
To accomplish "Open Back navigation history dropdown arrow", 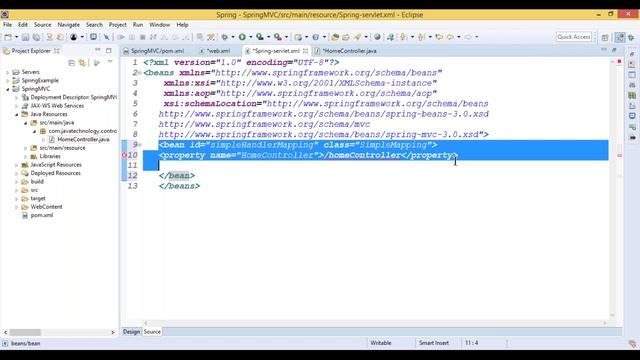I will click(x=459, y=37).
